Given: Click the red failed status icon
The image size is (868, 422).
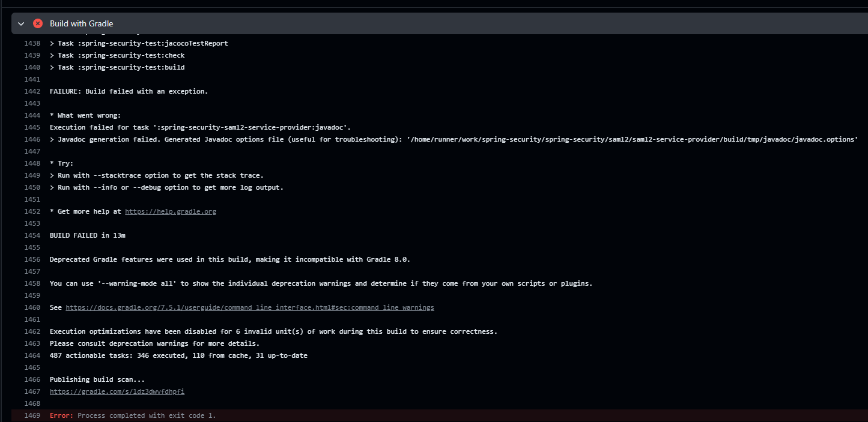Looking at the screenshot, I should pos(38,23).
